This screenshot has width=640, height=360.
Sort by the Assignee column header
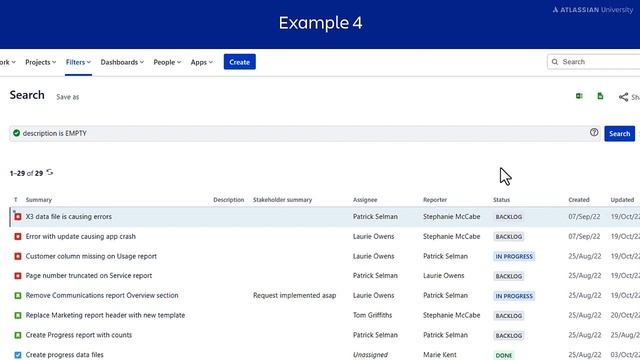coord(365,200)
